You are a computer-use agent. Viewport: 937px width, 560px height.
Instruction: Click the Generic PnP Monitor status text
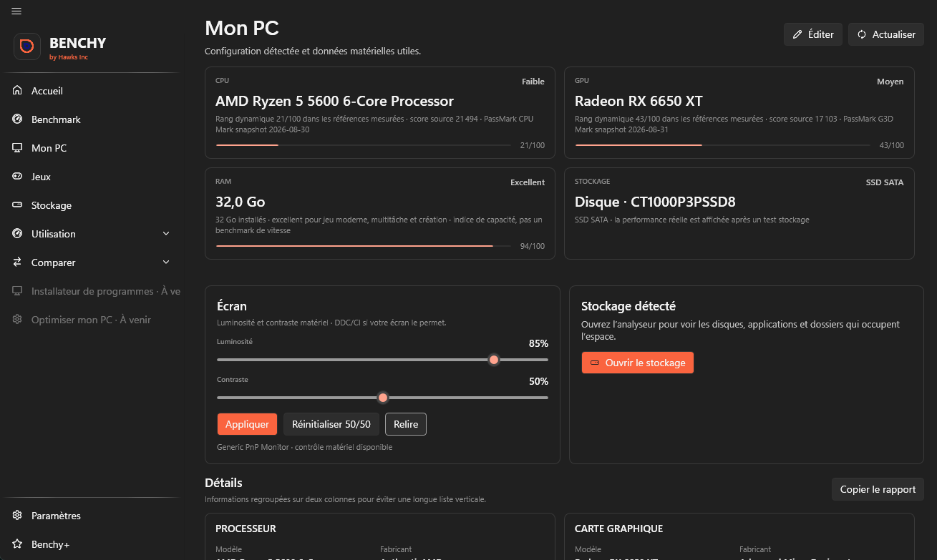pyautogui.click(x=304, y=447)
